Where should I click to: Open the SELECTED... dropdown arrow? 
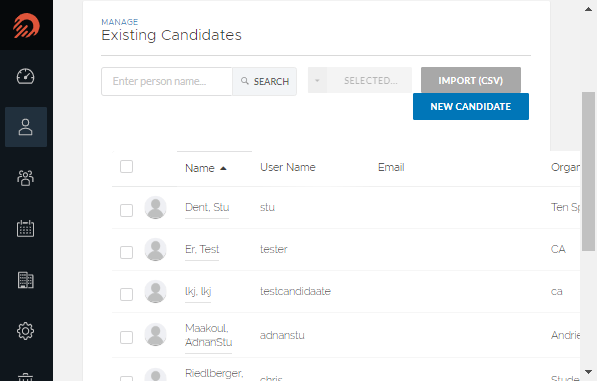click(x=317, y=80)
